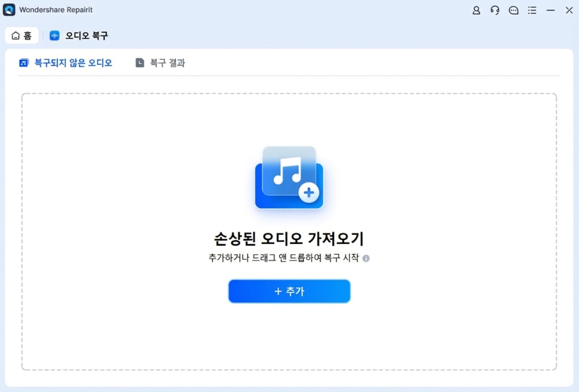Click the plus badge on the audio thumbnail
Image resolution: width=579 pixels, height=392 pixels.
click(309, 194)
